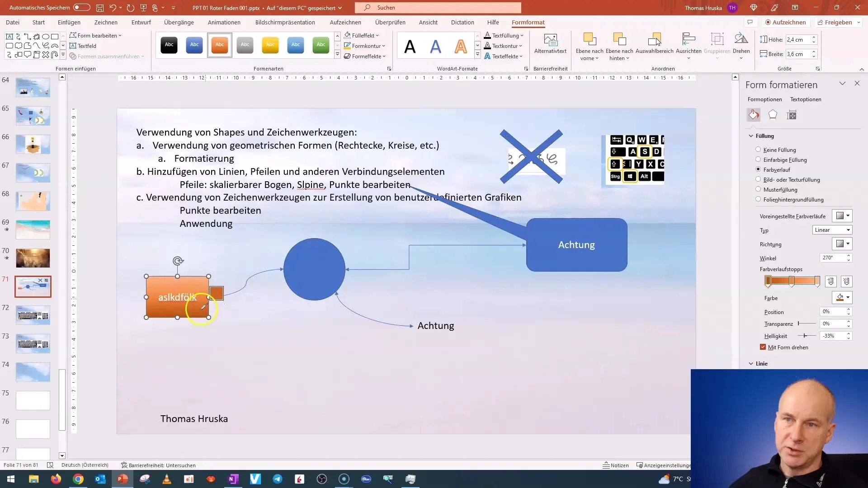
Task: Uncheck Mit Form drehen checkbox
Action: [763, 347]
